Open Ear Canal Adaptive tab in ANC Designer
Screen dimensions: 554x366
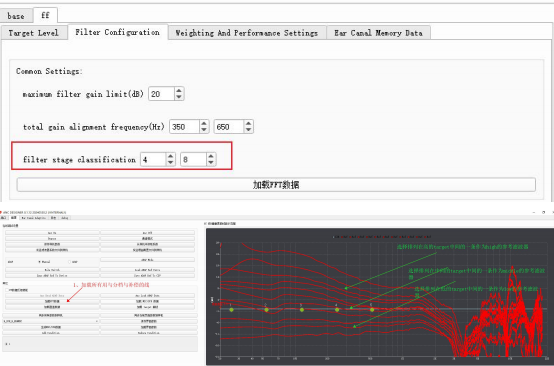click(x=34, y=218)
